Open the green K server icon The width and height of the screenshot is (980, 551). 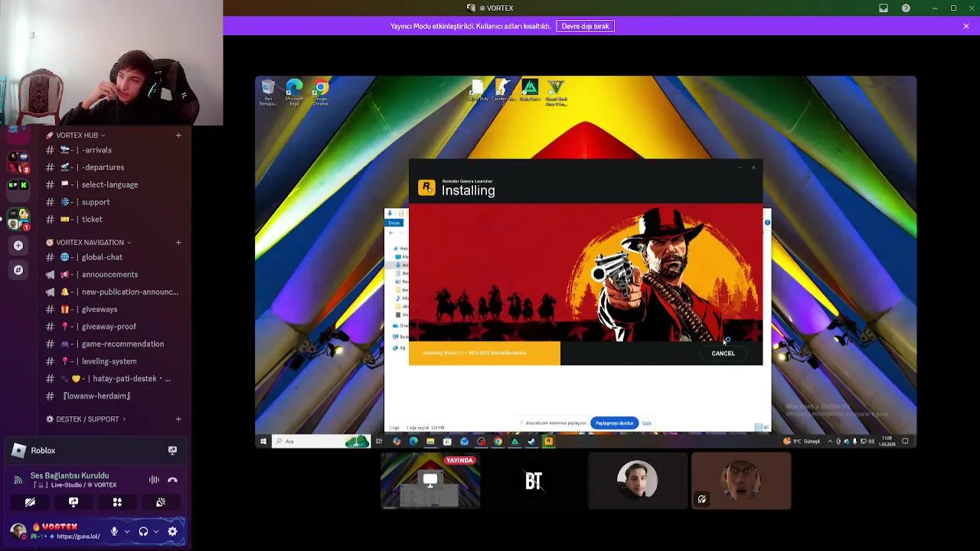(x=18, y=185)
